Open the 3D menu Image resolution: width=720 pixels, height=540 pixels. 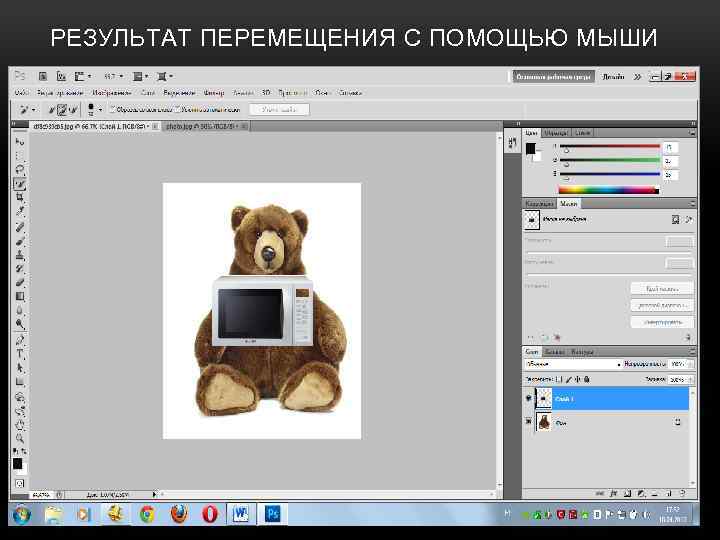266,93
